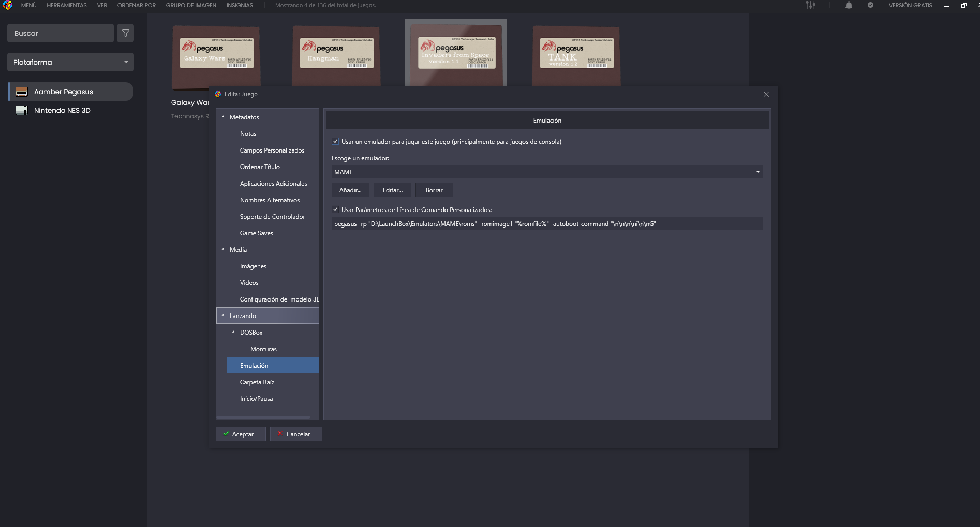The height and width of the screenshot is (527, 980).
Task: Click the checkmark status icon in top bar
Action: 870,5
